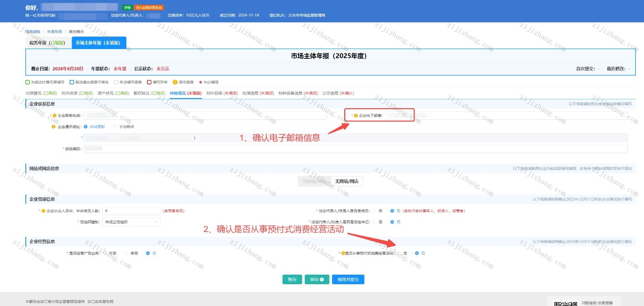Viewport: 644px width, 306px height.
Task: Click the 提示信息 orange legend icon
Action: pos(175,82)
